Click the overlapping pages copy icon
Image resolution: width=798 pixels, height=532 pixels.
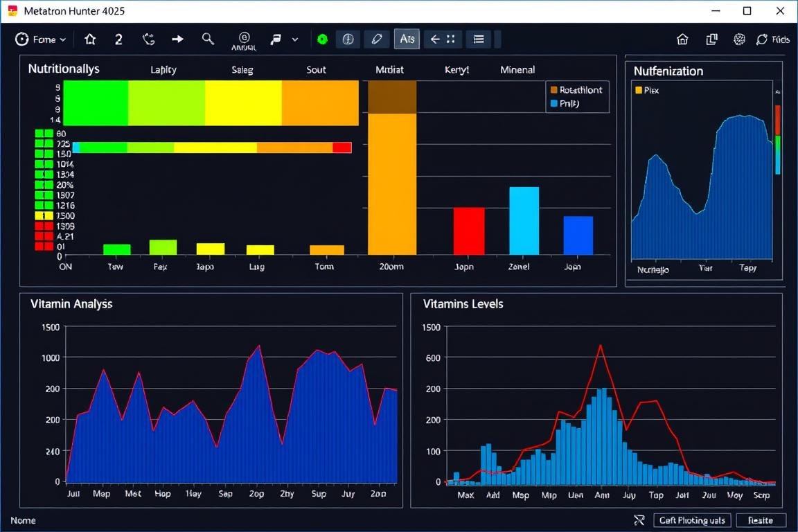point(711,39)
